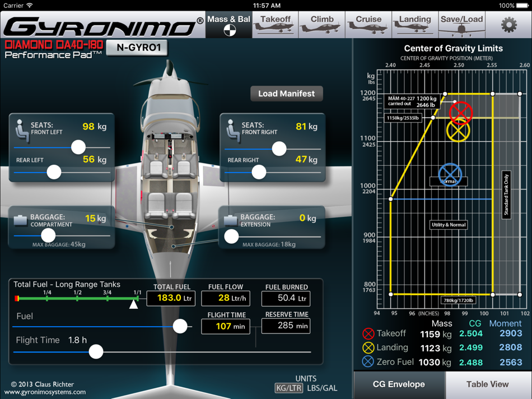Click the baggage compartment suitcase icon
Screen dimensions: 532x399
point(20,220)
